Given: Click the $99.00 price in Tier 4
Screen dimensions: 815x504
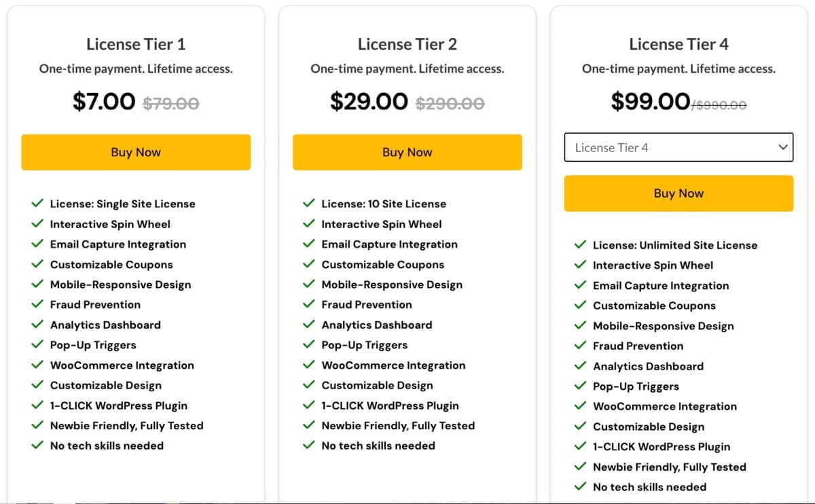Looking at the screenshot, I should (x=650, y=102).
